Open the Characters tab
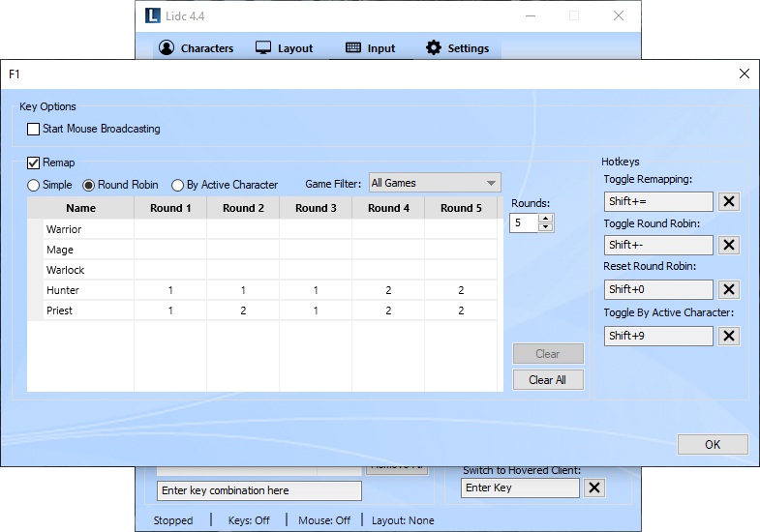The height and width of the screenshot is (532, 760). (x=197, y=48)
